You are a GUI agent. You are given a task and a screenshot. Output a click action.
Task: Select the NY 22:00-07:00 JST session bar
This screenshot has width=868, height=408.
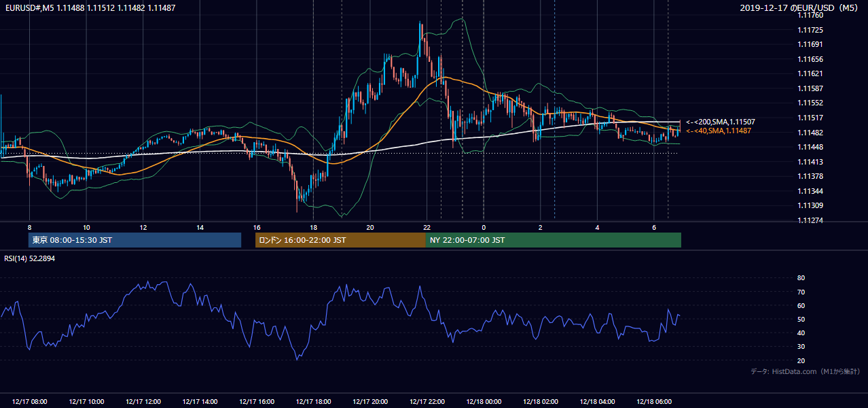point(554,240)
